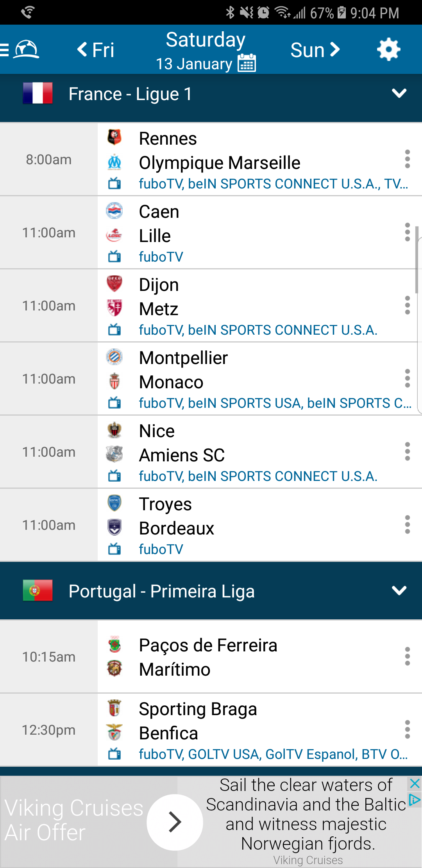This screenshot has width=422, height=868.
Task: Open the soccer ball navigation menu
Action: 21,50
